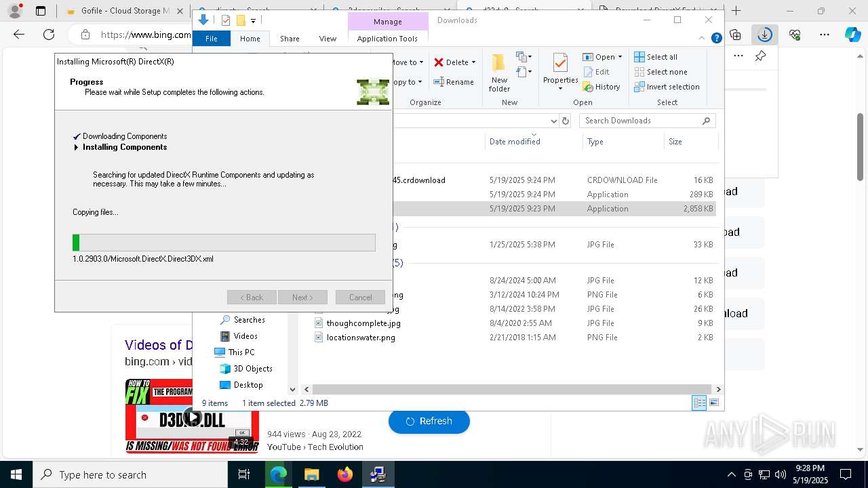868x488 pixels.
Task: Open Edge browser essentials heart icon
Action: pyautogui.click(x=795, y=35)
